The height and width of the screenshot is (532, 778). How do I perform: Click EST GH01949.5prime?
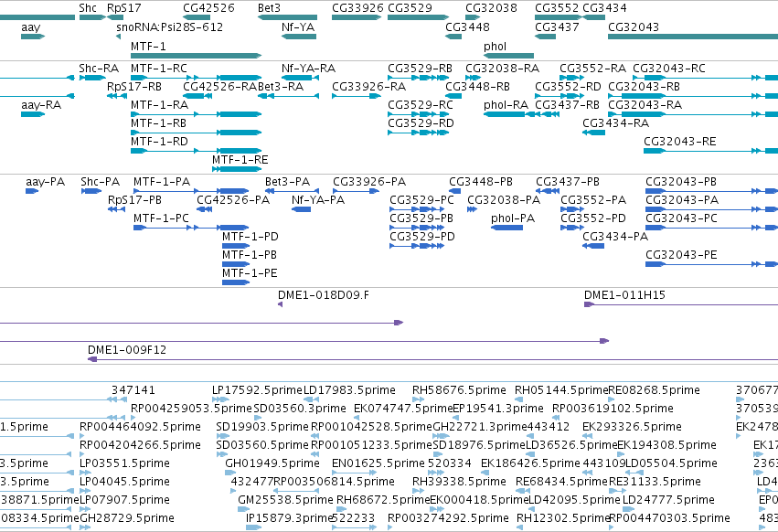[x=230, y=473]
